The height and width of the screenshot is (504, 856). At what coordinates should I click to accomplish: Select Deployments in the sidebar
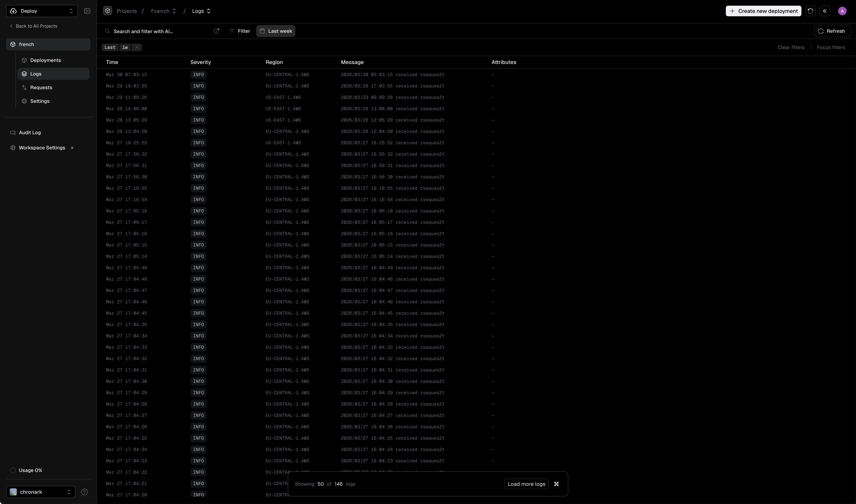point(46,60)
